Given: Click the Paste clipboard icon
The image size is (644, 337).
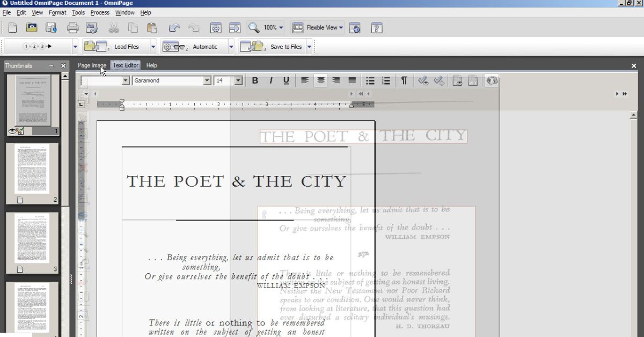Looking at the screenshot, I should coord(152,28).
